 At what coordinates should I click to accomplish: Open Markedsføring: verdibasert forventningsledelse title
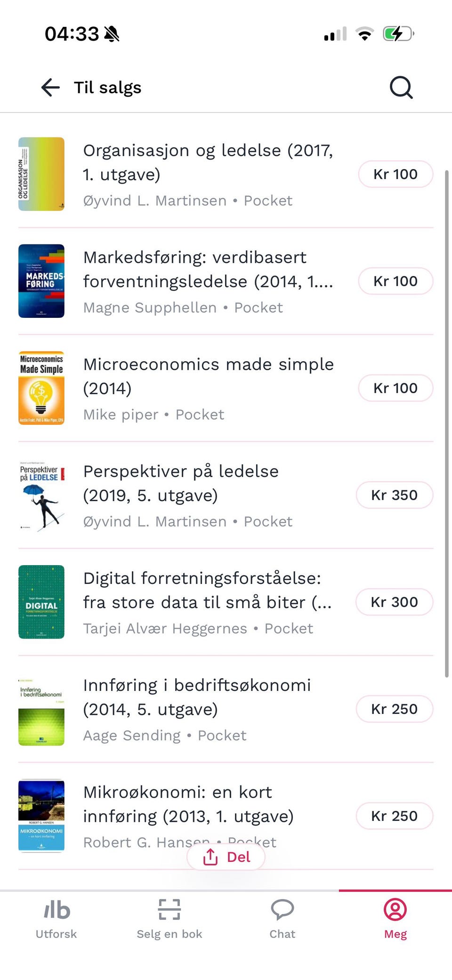tap(208, 269)
